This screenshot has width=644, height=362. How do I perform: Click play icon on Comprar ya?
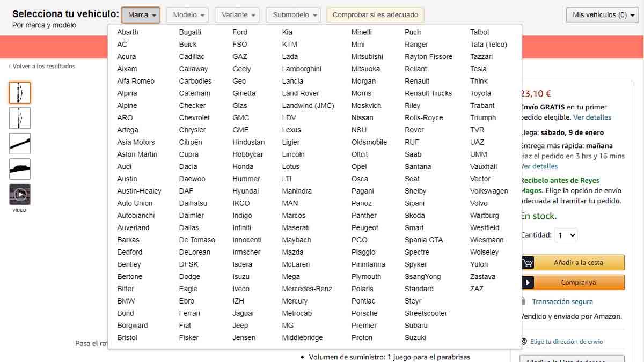coord(528,283)
